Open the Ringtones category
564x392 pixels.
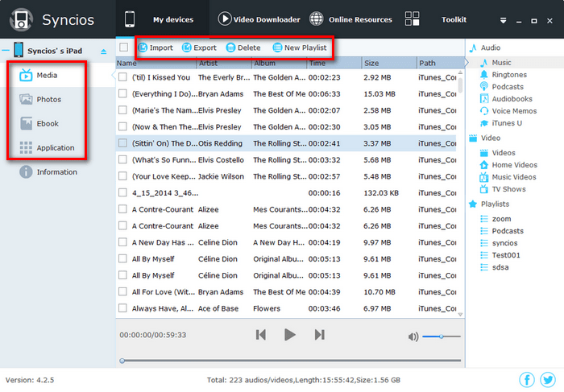pyautogui.click(x=509, y=75)
